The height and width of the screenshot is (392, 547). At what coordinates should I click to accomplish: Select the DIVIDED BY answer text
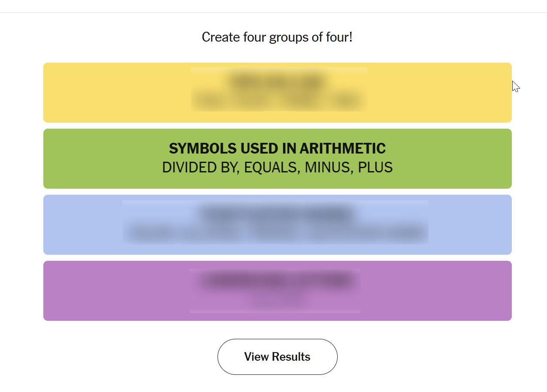(x=200, y=167)
